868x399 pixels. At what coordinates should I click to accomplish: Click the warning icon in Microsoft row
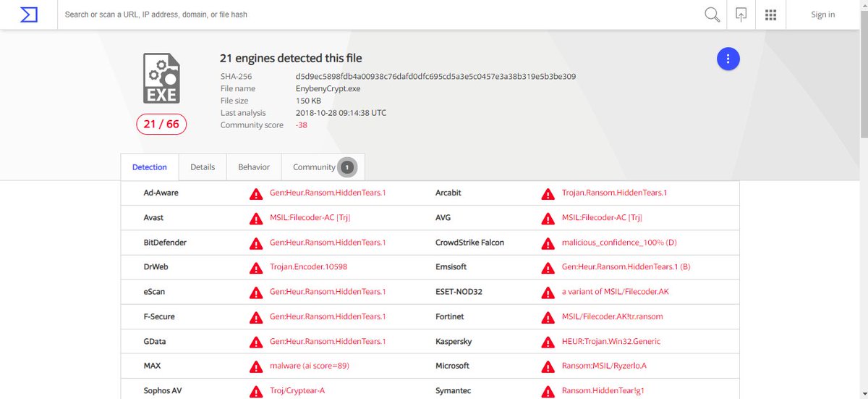(x=548, y=366)
